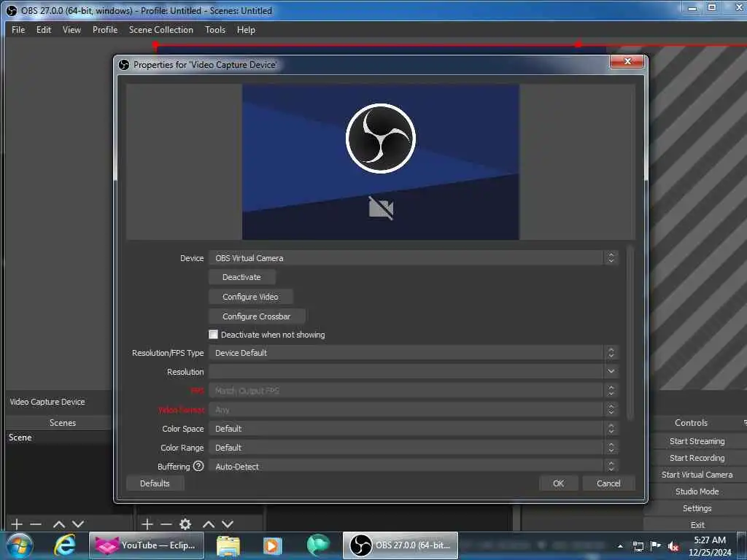Add a new source with plus icon
Image resolution: width=747 pixels, height=560 pixels.
[x=147, y=524]
